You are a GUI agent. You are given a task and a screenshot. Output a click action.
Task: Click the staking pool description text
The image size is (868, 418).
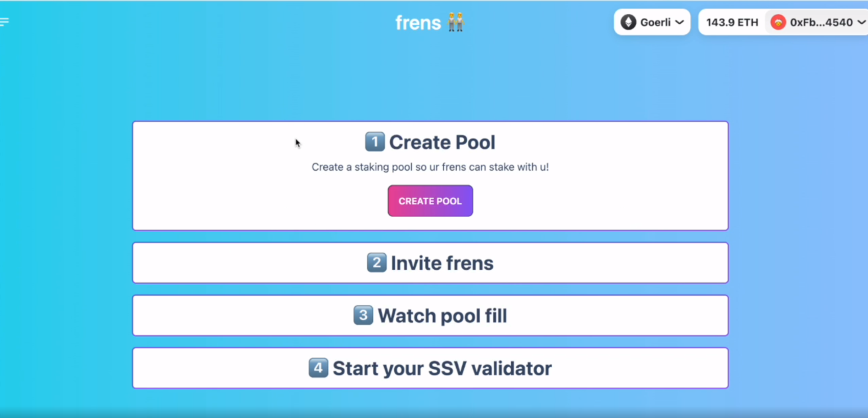click(430, 167)
